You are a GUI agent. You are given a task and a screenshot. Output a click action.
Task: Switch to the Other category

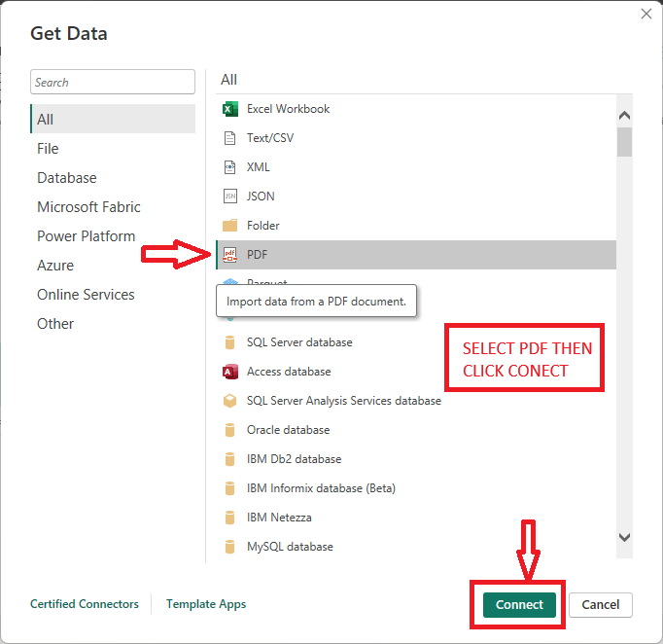(x=55, y=324)
